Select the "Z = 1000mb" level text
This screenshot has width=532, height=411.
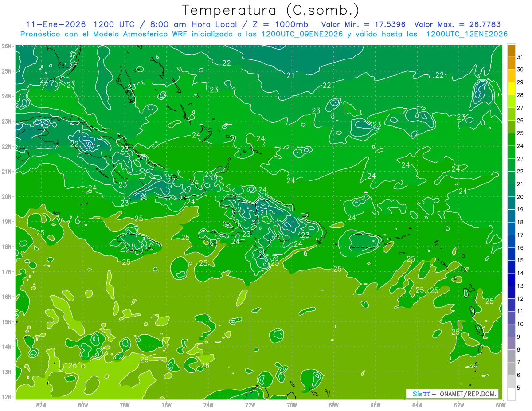click(281, 24)
